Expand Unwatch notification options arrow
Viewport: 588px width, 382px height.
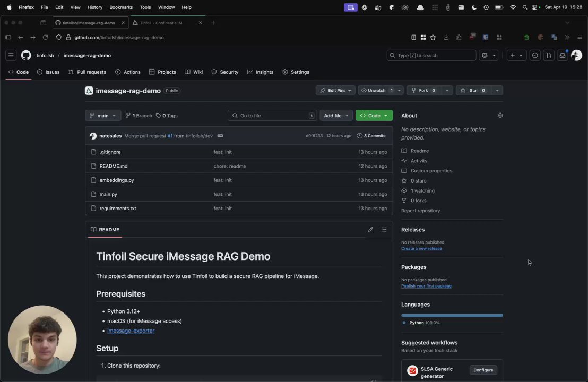399,90
